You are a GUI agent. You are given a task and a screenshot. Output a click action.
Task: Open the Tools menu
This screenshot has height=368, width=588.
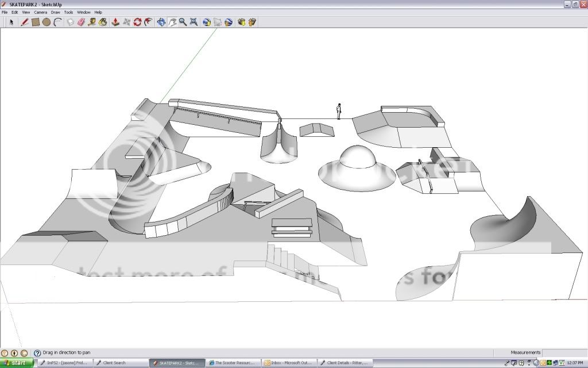68,12
